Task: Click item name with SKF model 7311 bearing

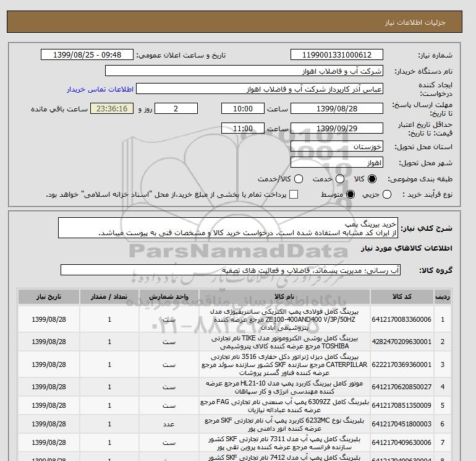Action: [x=284, y=443]
